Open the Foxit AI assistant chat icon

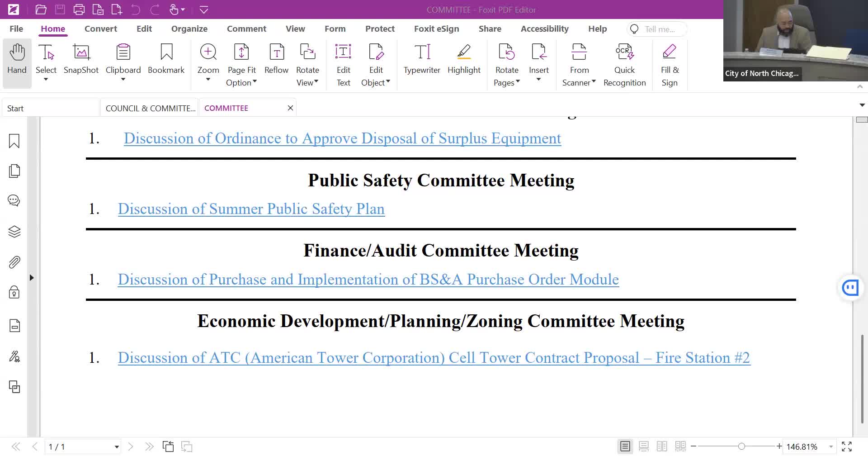click(850, 288)
